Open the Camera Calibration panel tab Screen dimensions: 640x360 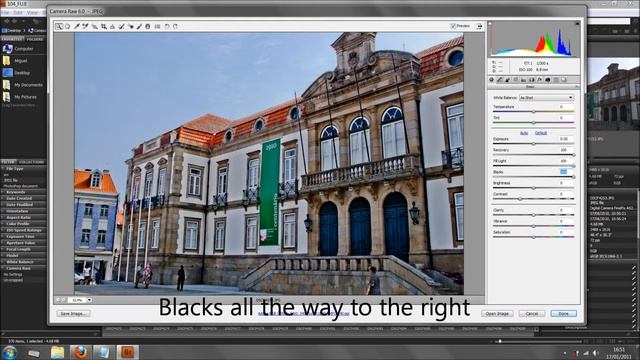[548, 80]
